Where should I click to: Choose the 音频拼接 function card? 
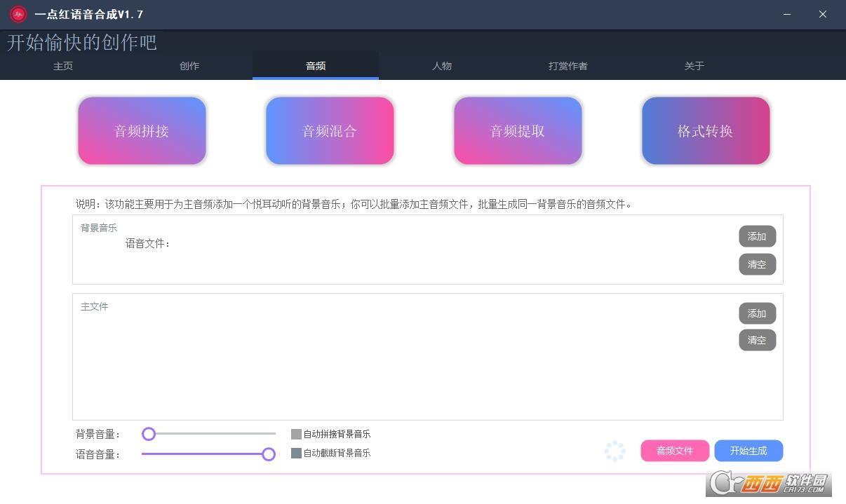pyautogui.click(x=142, y=131)
